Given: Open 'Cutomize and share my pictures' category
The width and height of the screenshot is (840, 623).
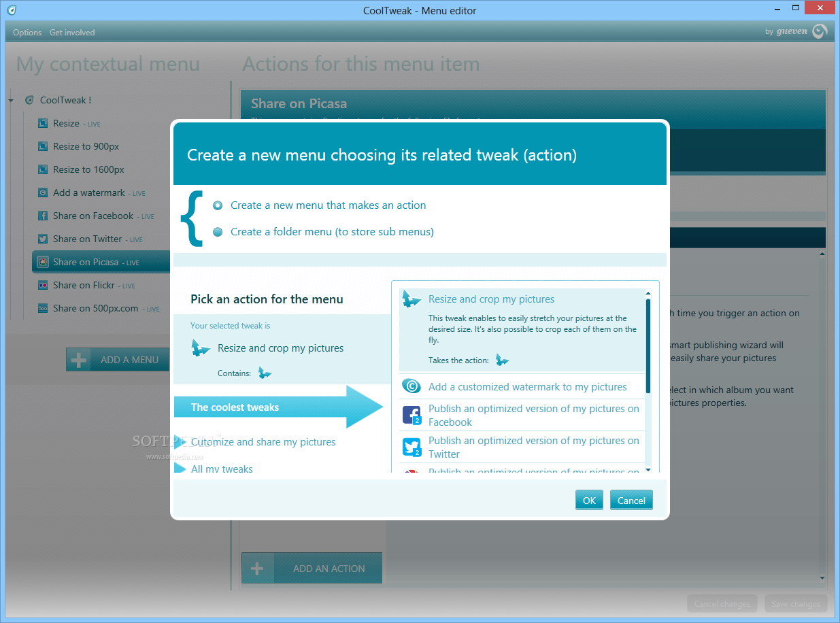Looking at the screenshot, I should (263, 442).
